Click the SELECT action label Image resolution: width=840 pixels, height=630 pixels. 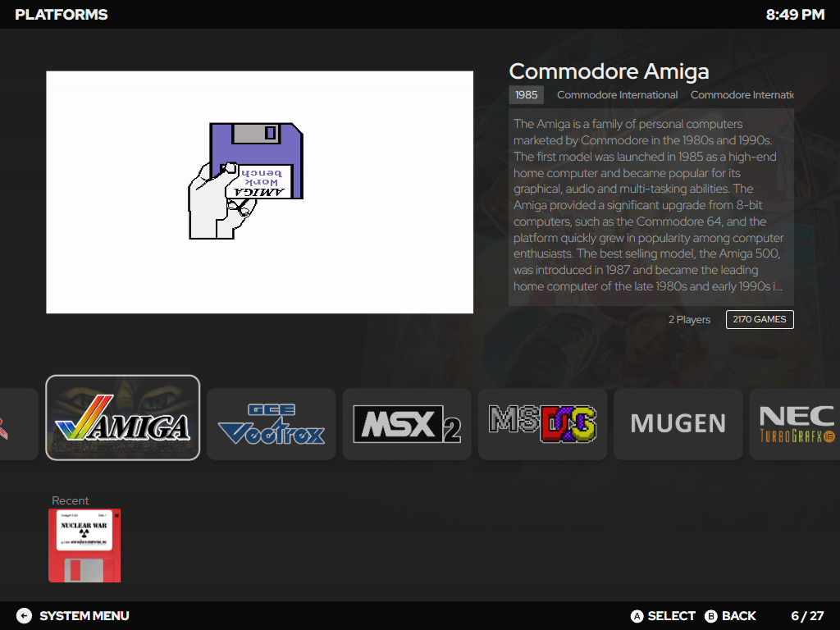click(x=671, y=616)
